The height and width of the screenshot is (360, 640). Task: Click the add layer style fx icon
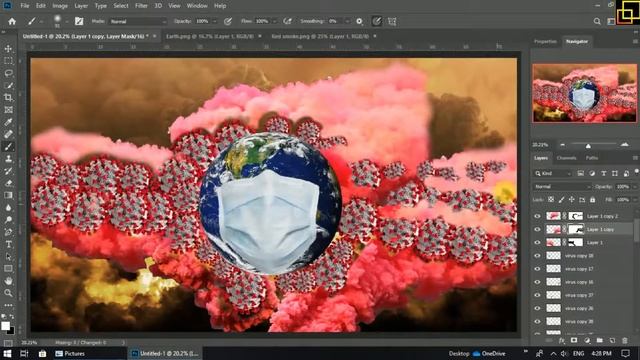point(562,340)
